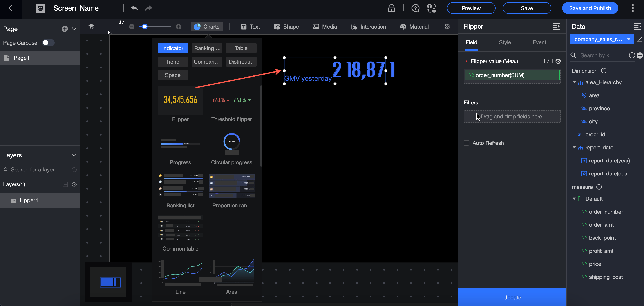Toggle layers visibility eye icon

coord(74,184)
